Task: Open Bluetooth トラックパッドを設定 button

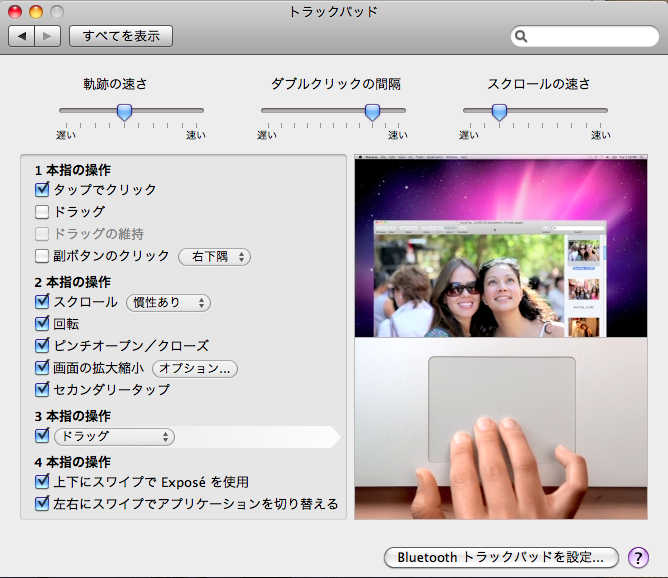Action: [501, 557]
